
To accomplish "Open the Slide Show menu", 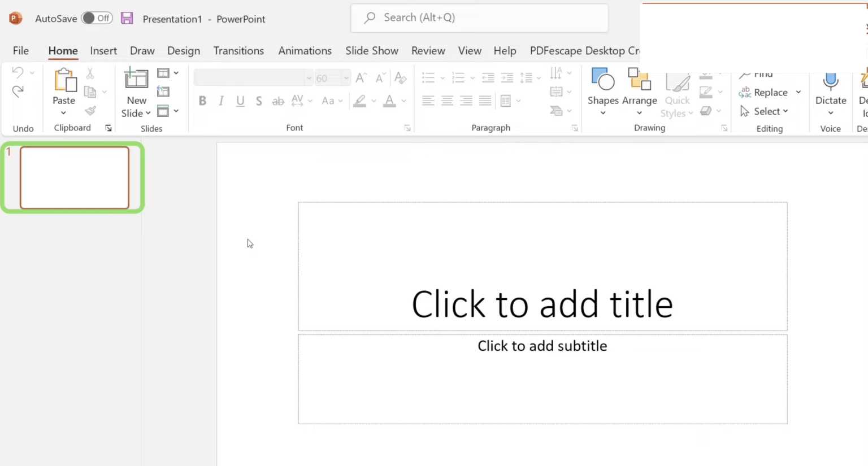I will 372,50.
